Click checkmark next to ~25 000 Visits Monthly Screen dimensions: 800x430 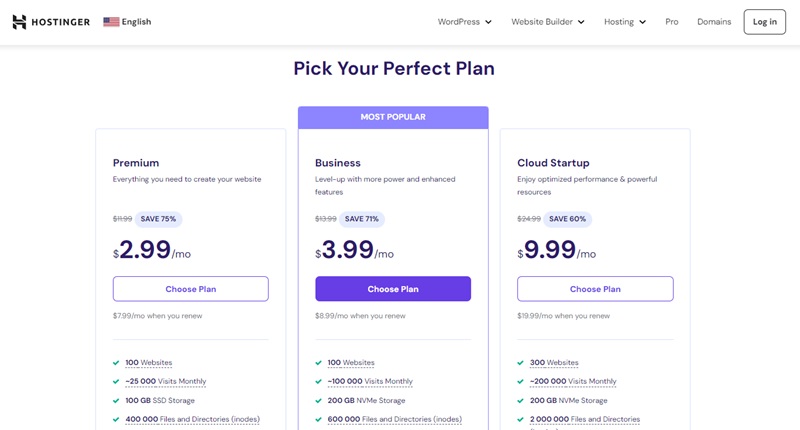click(116, 382)
